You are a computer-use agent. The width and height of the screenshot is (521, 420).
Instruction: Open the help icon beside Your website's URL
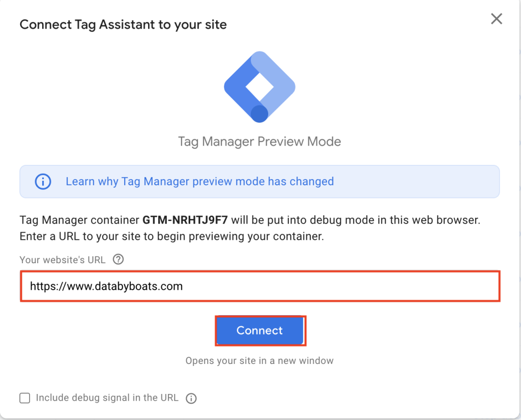point(118,259)
